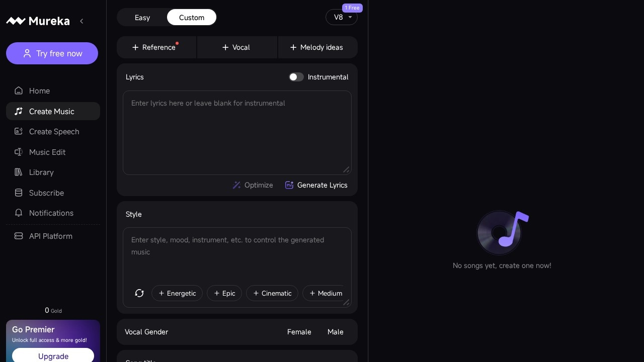Image resolution: width=644 pixels, height=362 pixels.
Task: Collapse the sidebar with the chevron
Action: click(x=82, y=21)
